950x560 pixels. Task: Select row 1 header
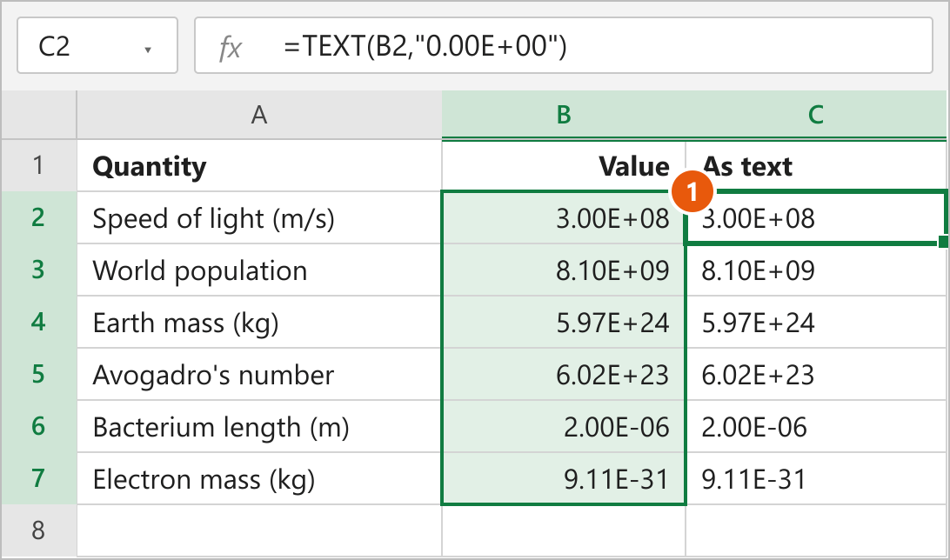click(x=39, y=165)
